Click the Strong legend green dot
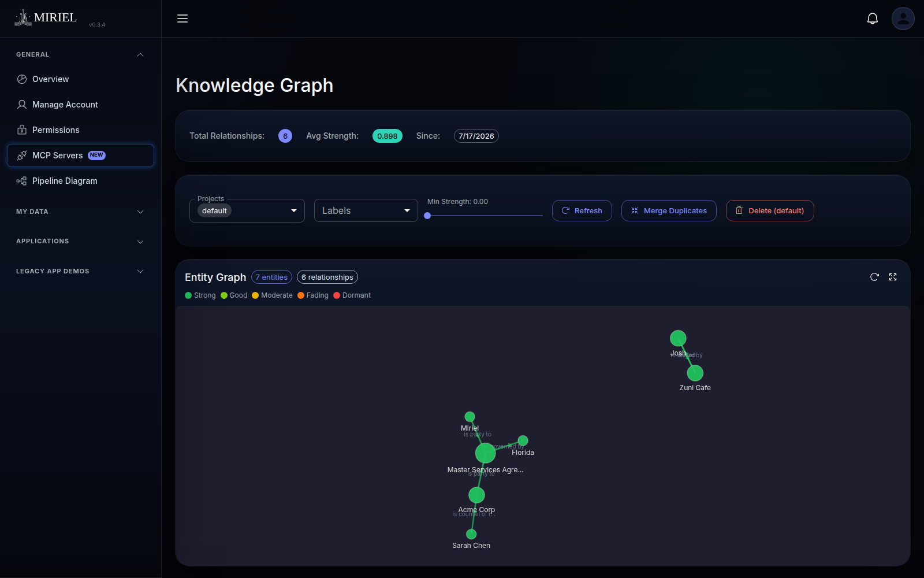This screenshot has width=924, height=578. tap(188, 295)
